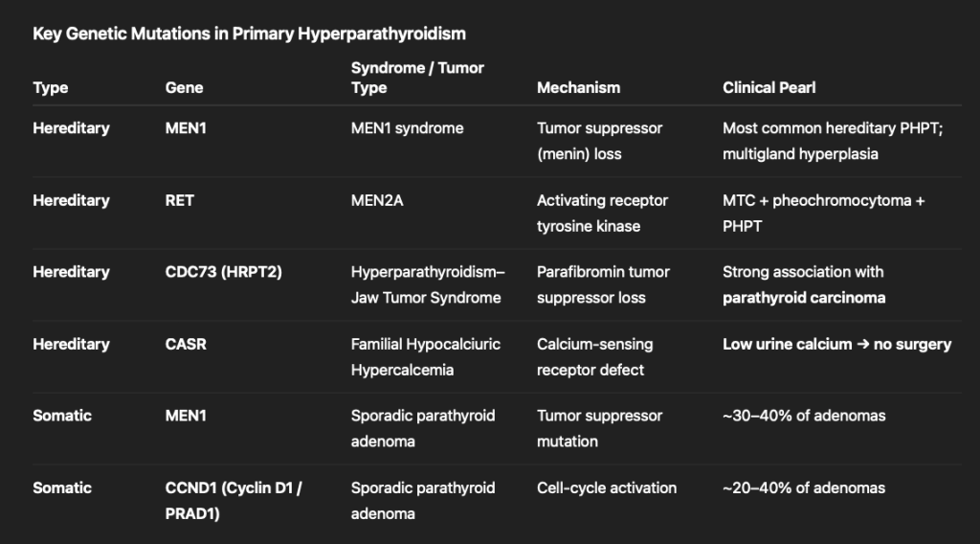Click the MTC + pheochromocytoma + PHPT cell
This screenshot has width=980, height=544.
[823, 213]
